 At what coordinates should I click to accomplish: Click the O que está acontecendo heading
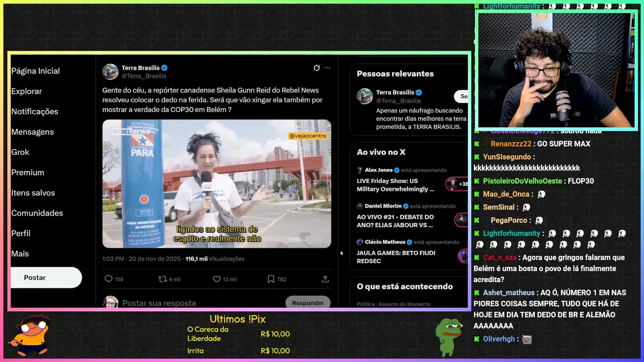(405, 287)
